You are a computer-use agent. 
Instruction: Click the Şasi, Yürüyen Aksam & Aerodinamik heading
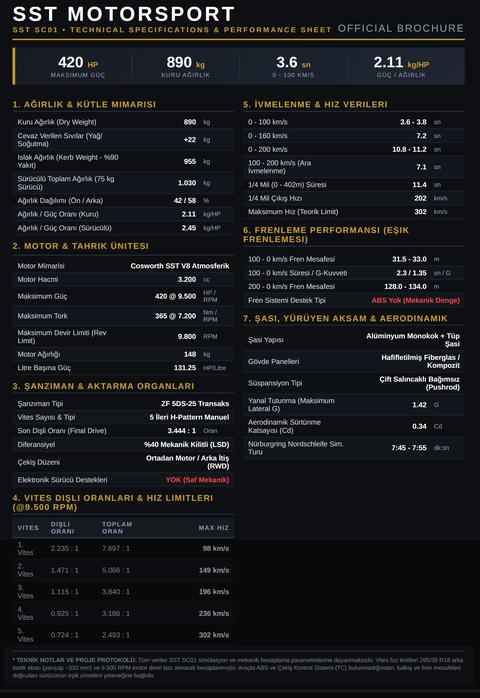click(x=345, y=319)
